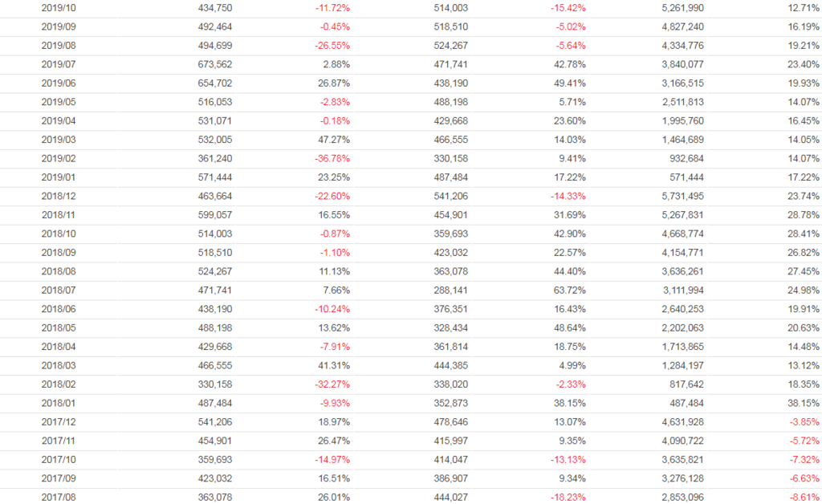822x504 pixels.
Task: Click the 2019/10 month cell
Action: coord(59,8)
